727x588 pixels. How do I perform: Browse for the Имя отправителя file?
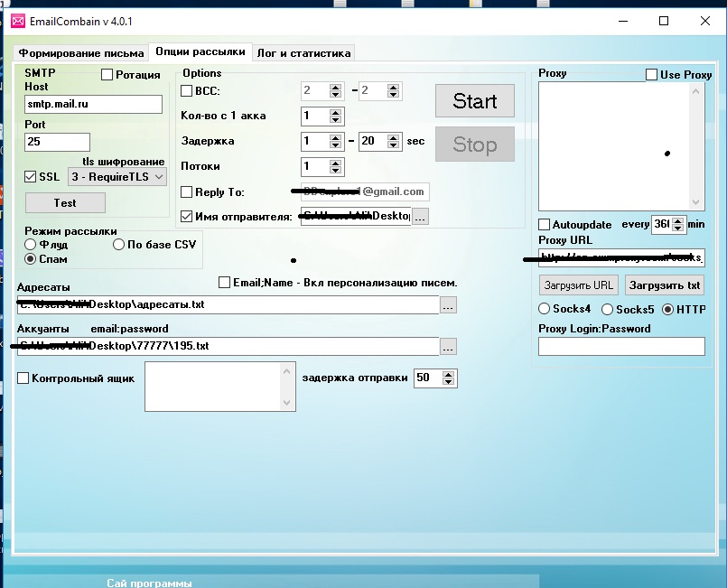click(421, 217)
